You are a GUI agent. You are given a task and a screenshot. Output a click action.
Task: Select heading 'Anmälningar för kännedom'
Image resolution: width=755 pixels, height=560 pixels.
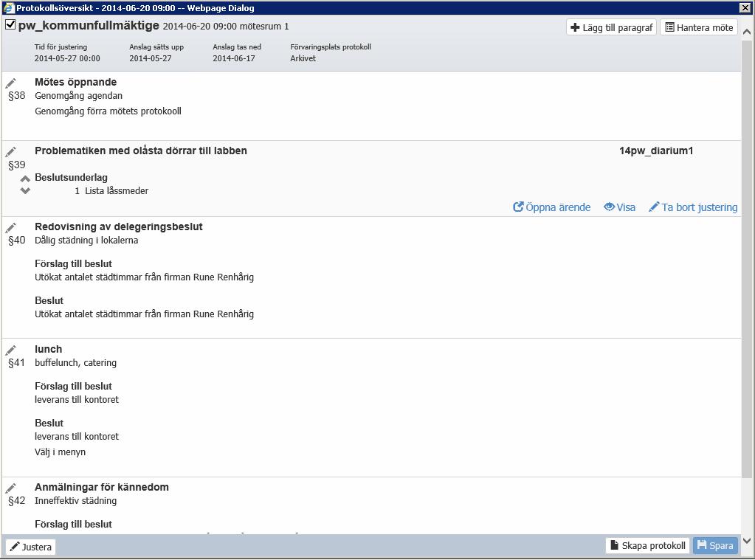[x=102, y=487]
